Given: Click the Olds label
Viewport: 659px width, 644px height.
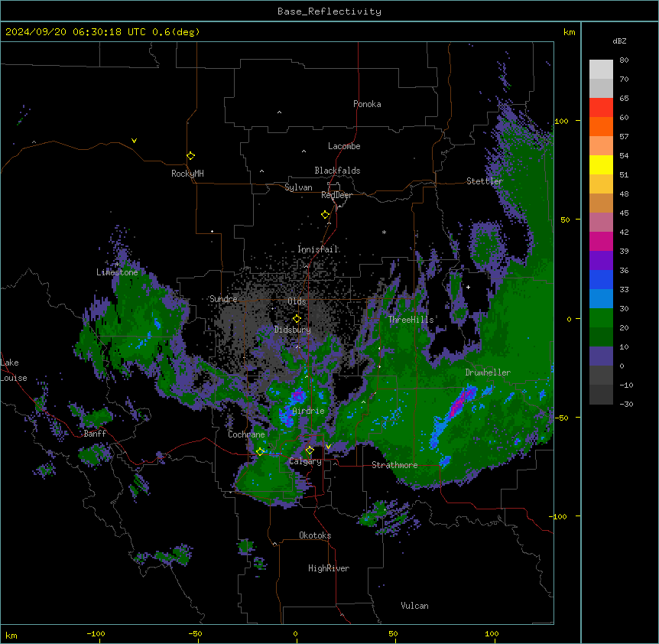Looking at the screenshot, I should [297, 301].
